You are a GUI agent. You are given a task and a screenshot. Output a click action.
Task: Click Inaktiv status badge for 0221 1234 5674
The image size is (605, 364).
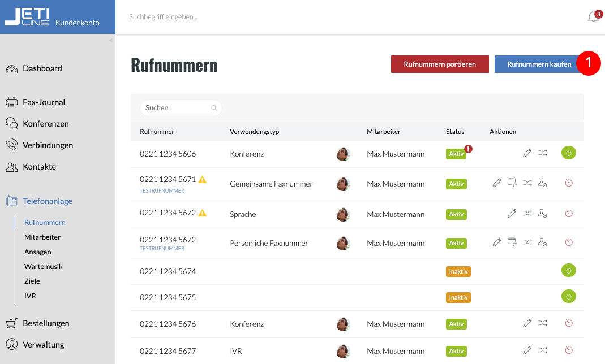click(x=458, y=271)
